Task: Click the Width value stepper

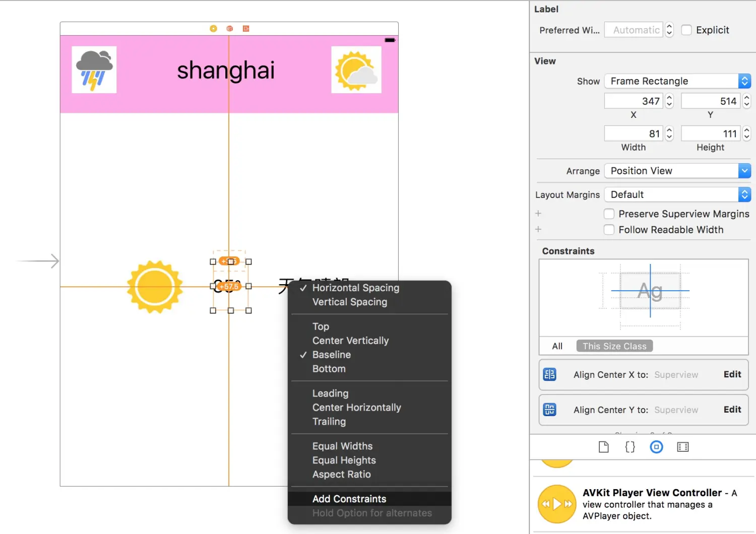Action: [669, 133]
